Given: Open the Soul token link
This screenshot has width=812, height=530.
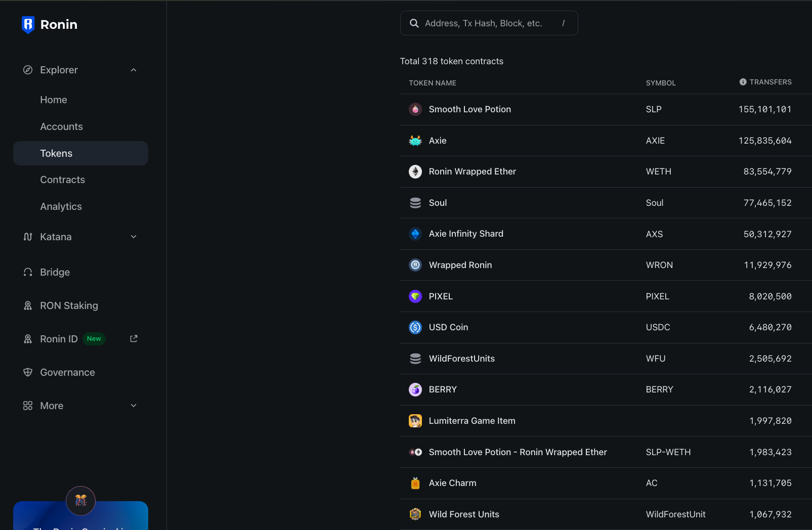Looking at the screenshot, I should (438, 203).
